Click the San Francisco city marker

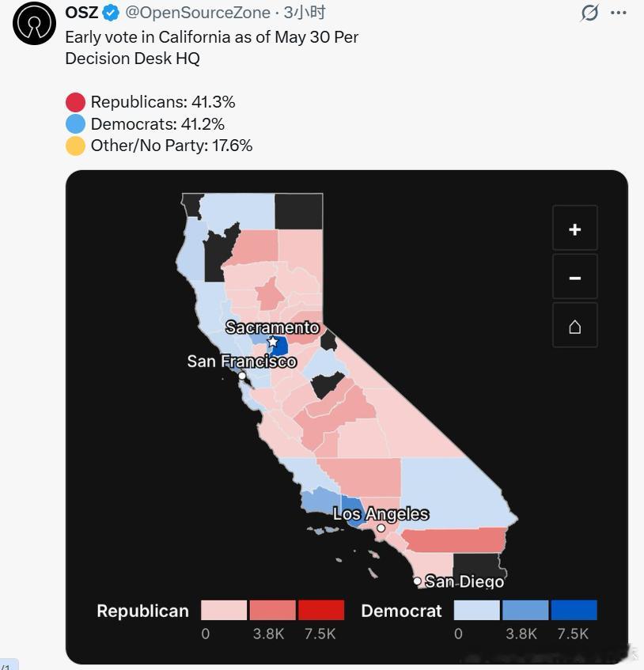pos(242,376)
